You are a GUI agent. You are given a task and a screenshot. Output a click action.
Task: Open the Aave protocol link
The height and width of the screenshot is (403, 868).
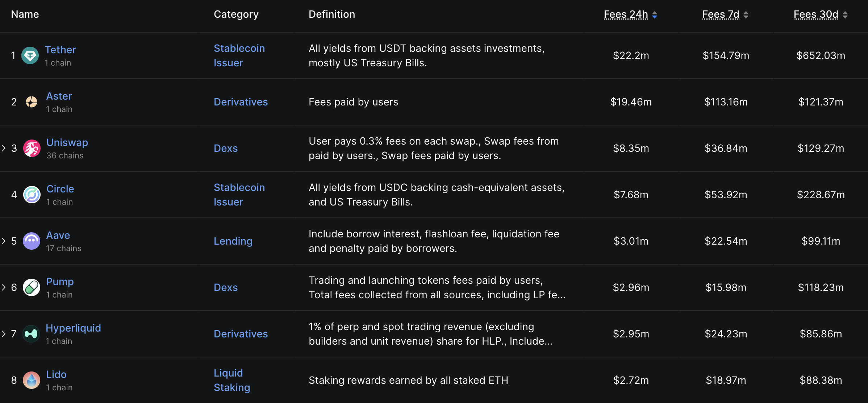(58, 235)
